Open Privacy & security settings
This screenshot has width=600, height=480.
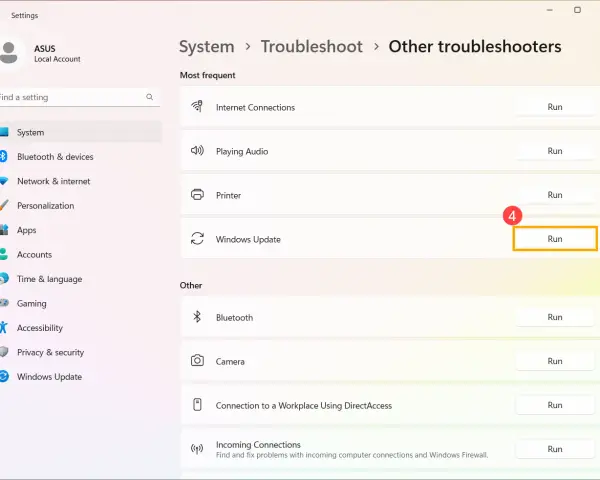pyautogui.click(x=80, y=353)
